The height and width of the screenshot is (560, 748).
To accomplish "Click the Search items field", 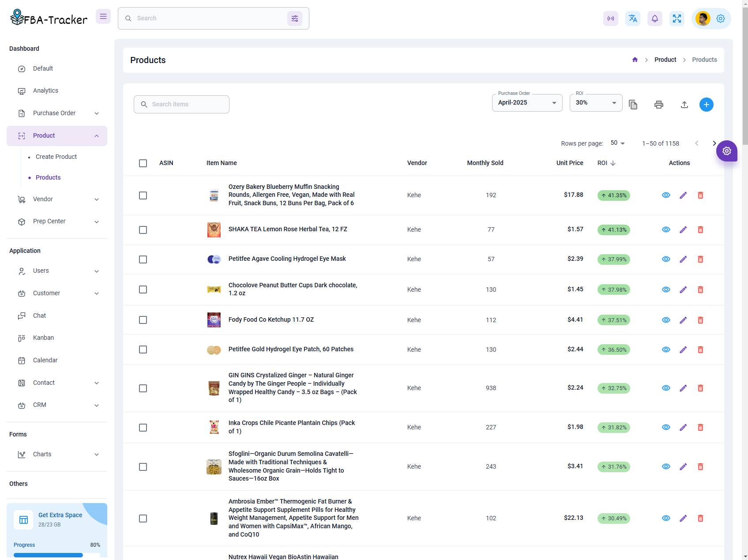I will pyautogui.click(x=181, y=104).
